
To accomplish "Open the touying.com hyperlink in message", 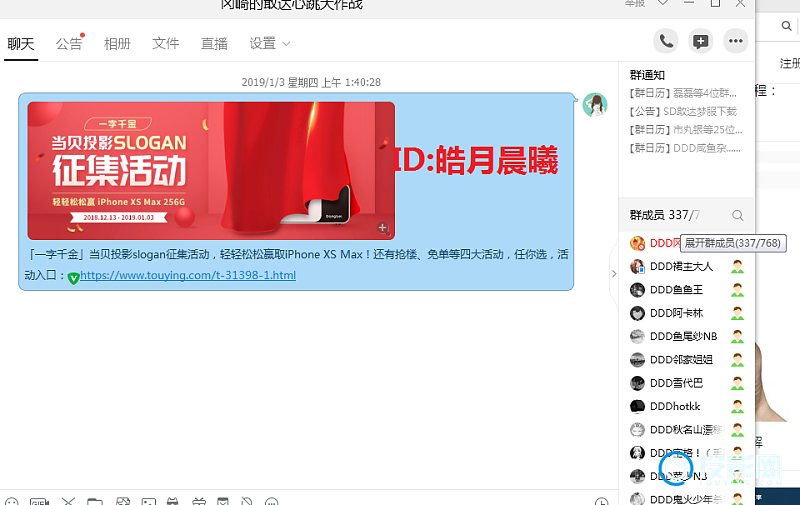I will [x=187, y=275].
